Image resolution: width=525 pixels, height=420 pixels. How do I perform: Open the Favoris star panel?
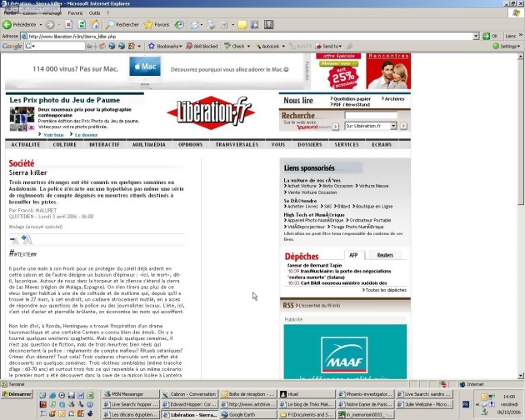tap(157, 24)
